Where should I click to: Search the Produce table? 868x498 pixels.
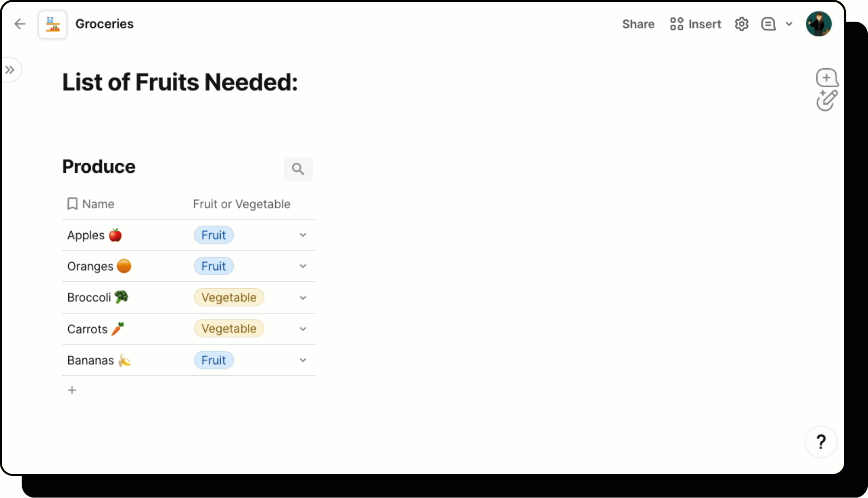click(298, 169)
